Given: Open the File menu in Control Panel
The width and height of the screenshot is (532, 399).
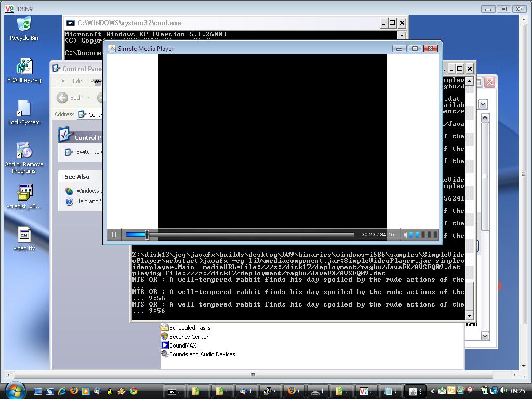Looking at the screenshot, I should pyautogui.click(x=60, y=81).
